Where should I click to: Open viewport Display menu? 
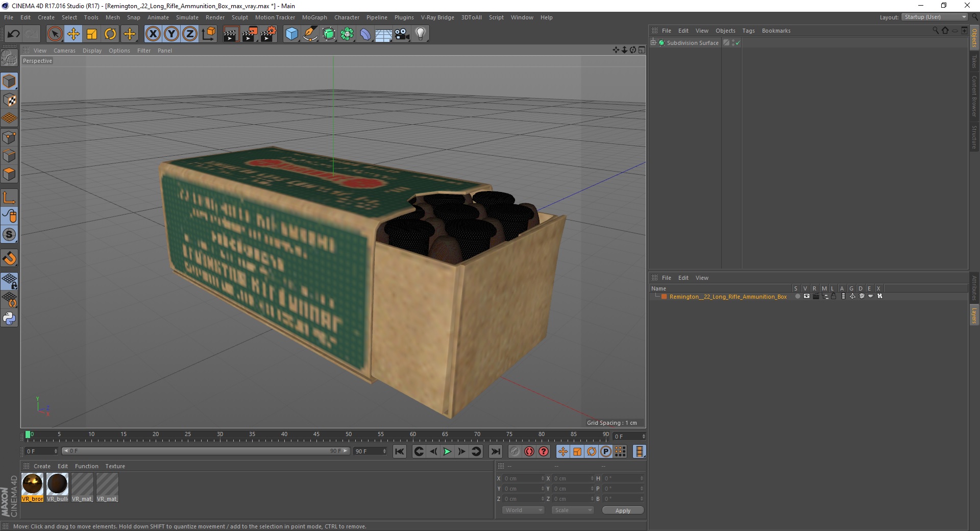(92, 51)
